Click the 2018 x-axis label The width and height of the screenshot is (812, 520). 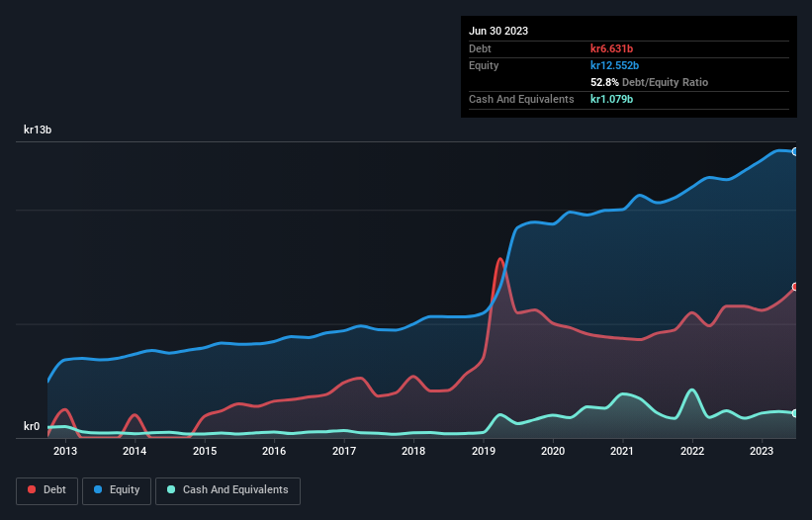413,451
